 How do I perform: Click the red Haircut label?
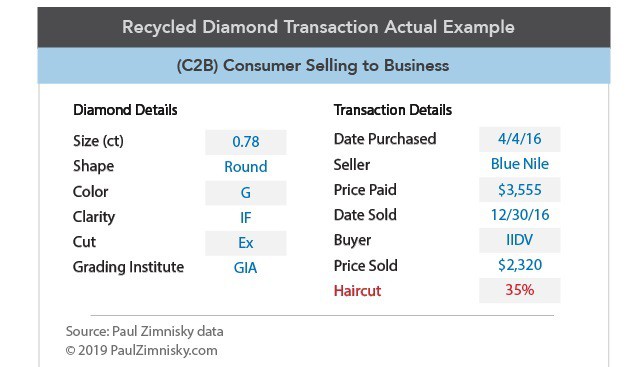(x=357, y=291)
